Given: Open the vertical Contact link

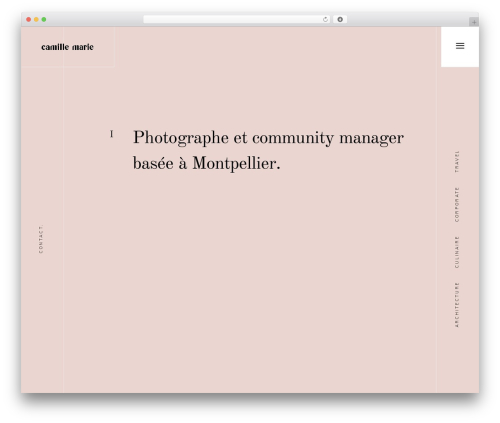Looking at the screenshot, I should coord(41,239).
